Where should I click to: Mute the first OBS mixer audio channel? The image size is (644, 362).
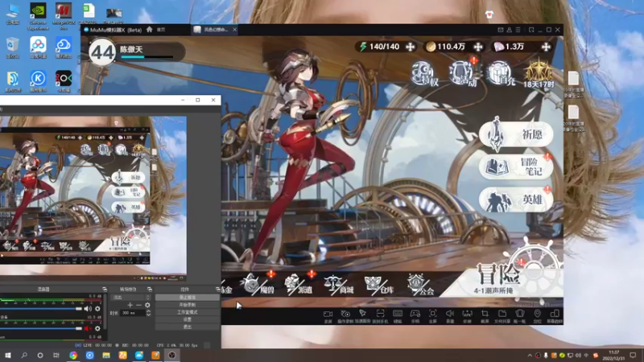coord(88,309)
